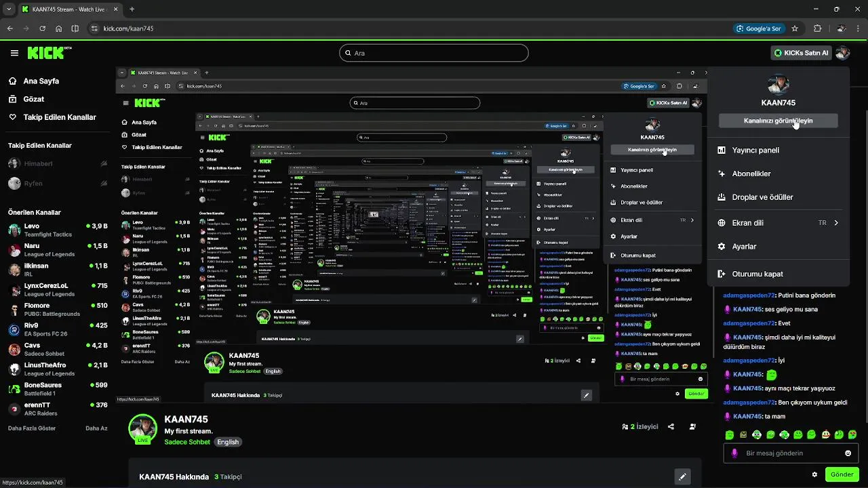Open recommended channel Riv9

coord(58,329)
